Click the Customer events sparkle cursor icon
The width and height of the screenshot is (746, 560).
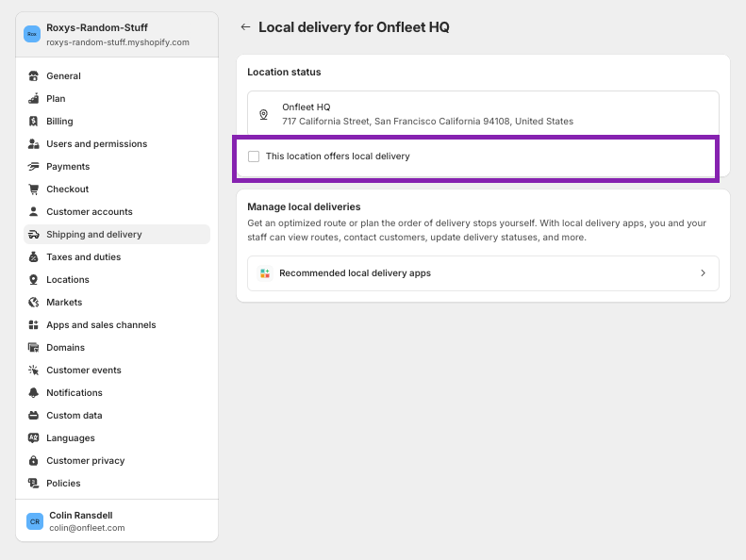(x=33, y=371)
